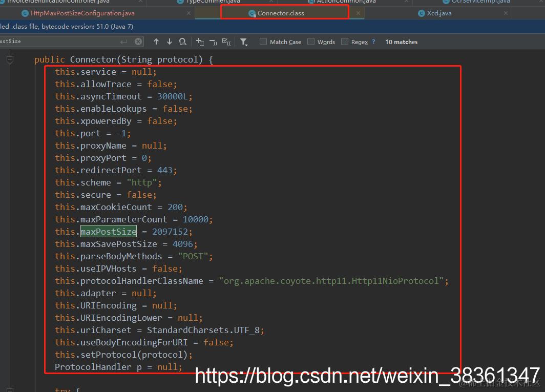The width and height of the screenshot is (545, 392).
Task: Close the Xcd.java tab
Action: [x=506, y=13]
